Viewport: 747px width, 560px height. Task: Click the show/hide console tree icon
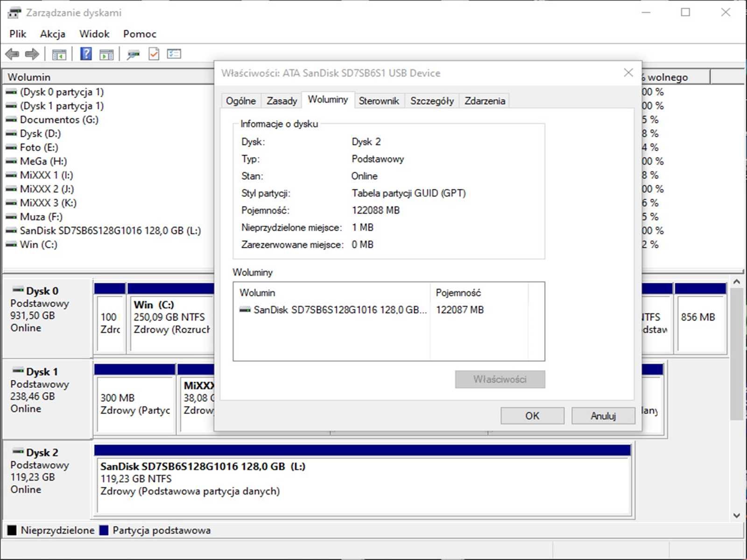(x=59, y=55)
